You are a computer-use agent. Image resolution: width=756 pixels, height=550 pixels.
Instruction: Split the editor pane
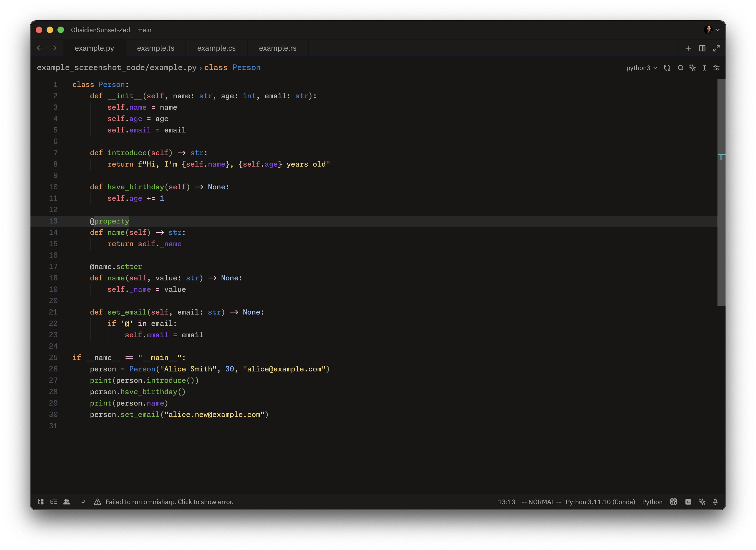point(702,48)
